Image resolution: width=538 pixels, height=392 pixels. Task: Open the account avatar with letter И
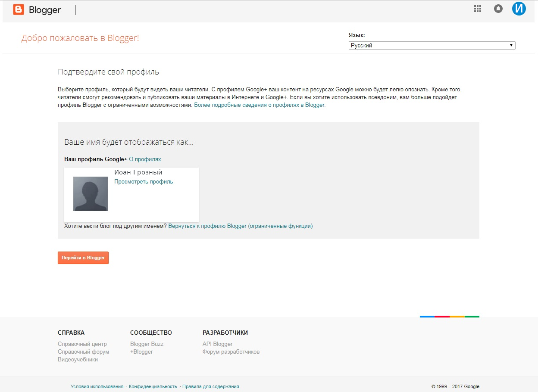coord(519,9)
